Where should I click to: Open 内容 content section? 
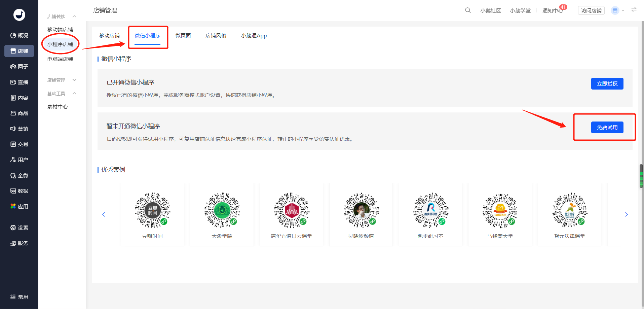coord(19,98)
